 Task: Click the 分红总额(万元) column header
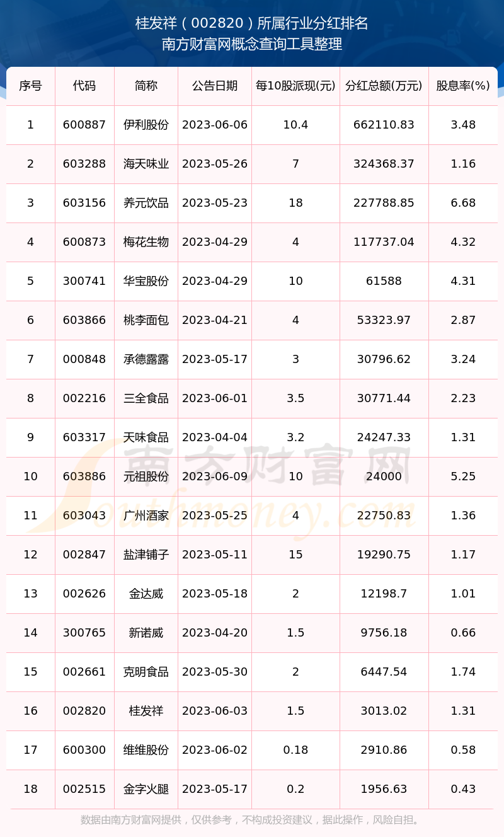coord(384,86)
